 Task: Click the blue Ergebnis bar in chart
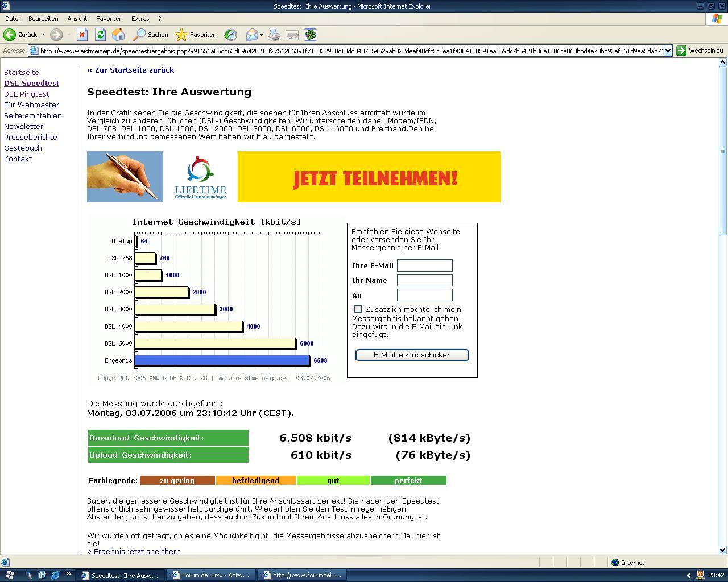pos(222,360)
